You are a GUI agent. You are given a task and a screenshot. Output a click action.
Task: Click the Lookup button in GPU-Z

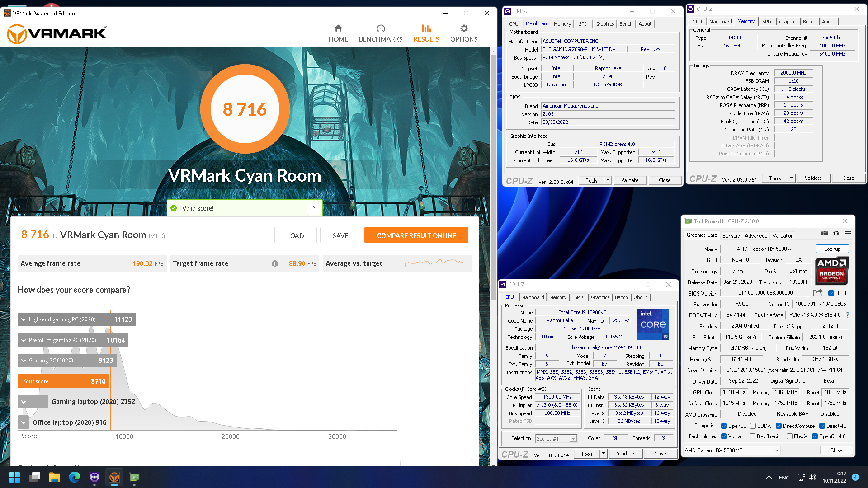(832, 249)
